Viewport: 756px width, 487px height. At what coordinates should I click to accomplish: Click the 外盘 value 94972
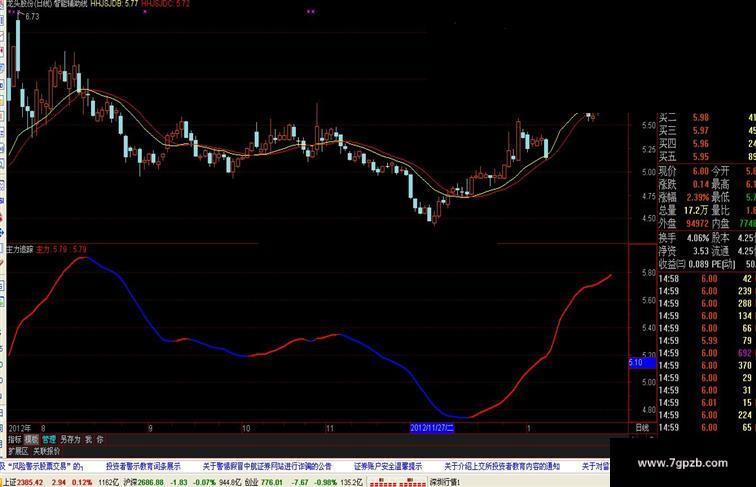(x=698, y=223)
